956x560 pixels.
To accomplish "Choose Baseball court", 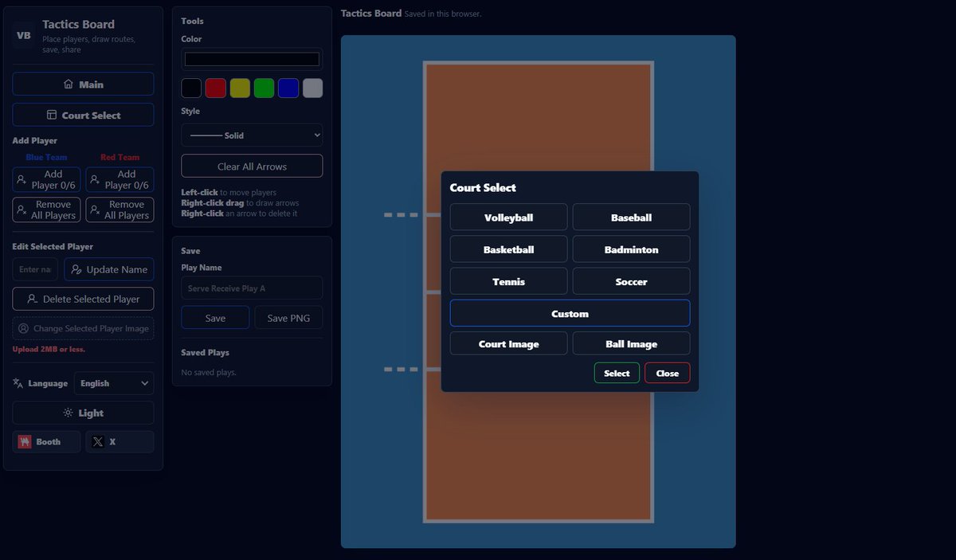I will click(631, 217).
